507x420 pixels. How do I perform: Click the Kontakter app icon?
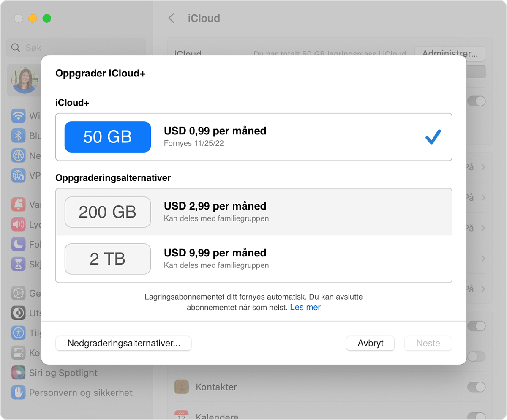pos(182,387)
